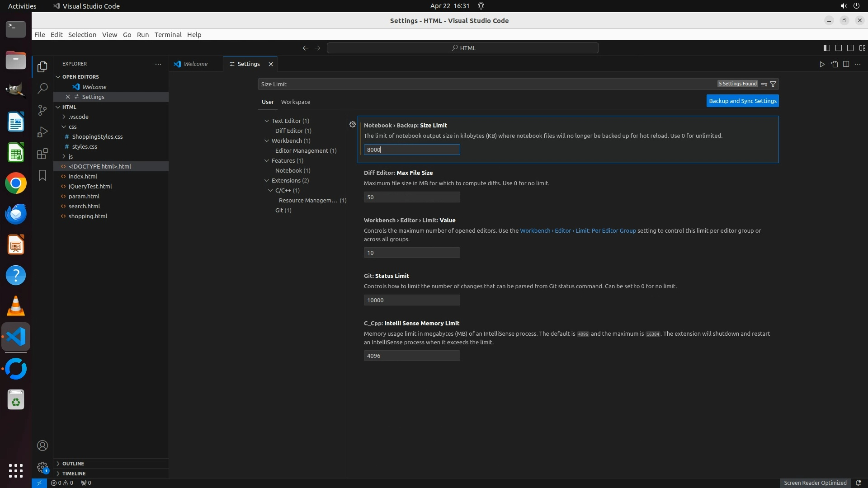The height and width of the screenshot is (488, 868).
Task: Follow the Workbench Editor Limit Per Editor Group link
Action: 578,230
